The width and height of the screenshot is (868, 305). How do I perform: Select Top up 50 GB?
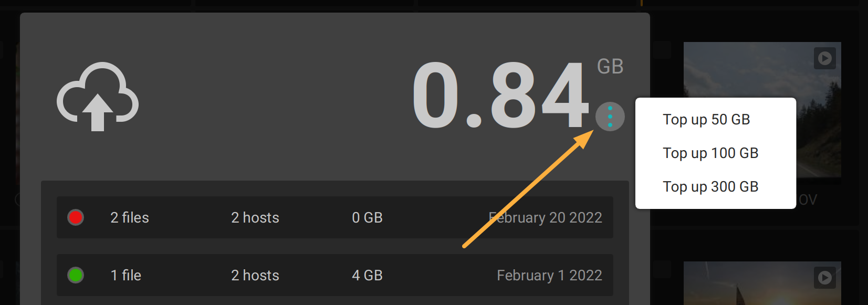tap(706, 120)
